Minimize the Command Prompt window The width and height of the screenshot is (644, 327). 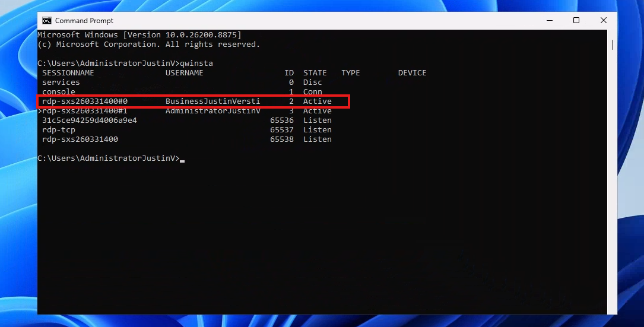(x=550, y=21)
